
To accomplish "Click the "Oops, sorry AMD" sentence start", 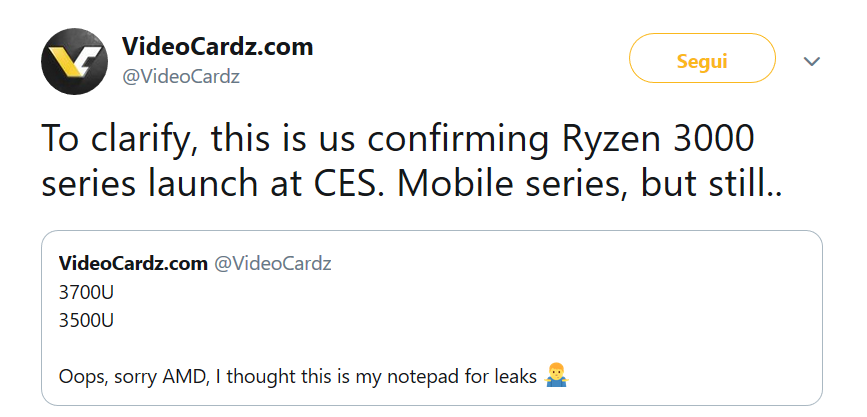I will pos(118,377).
